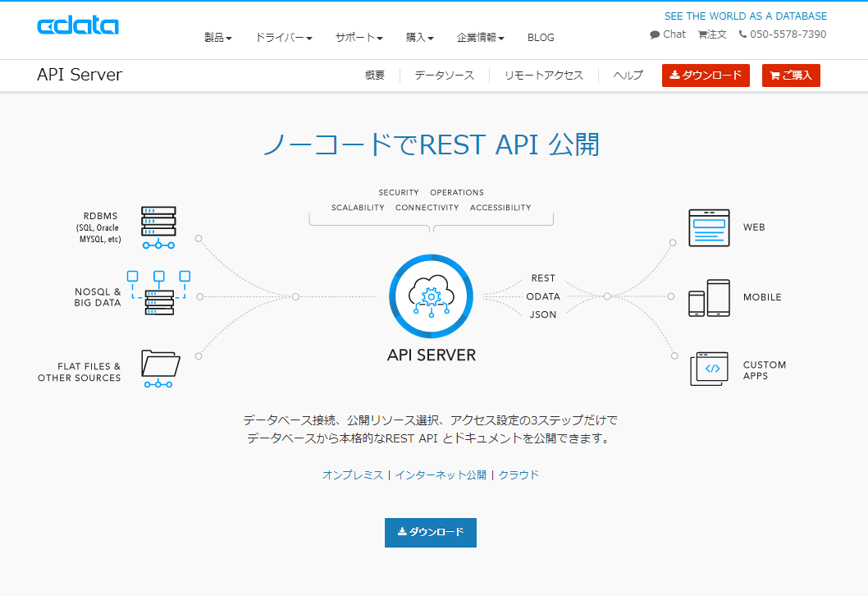
Task: Click the Chat link text
Action: point(674,34)
